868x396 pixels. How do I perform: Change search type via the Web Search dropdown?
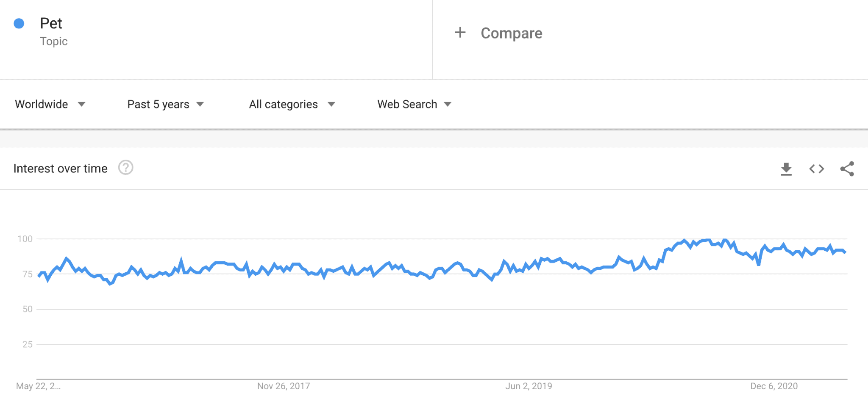pos(413,104)
